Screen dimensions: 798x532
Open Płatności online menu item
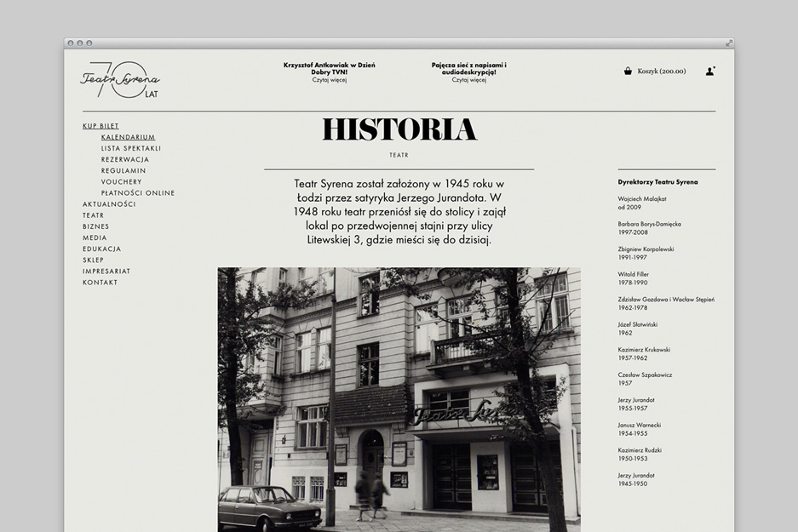[137, 193]
